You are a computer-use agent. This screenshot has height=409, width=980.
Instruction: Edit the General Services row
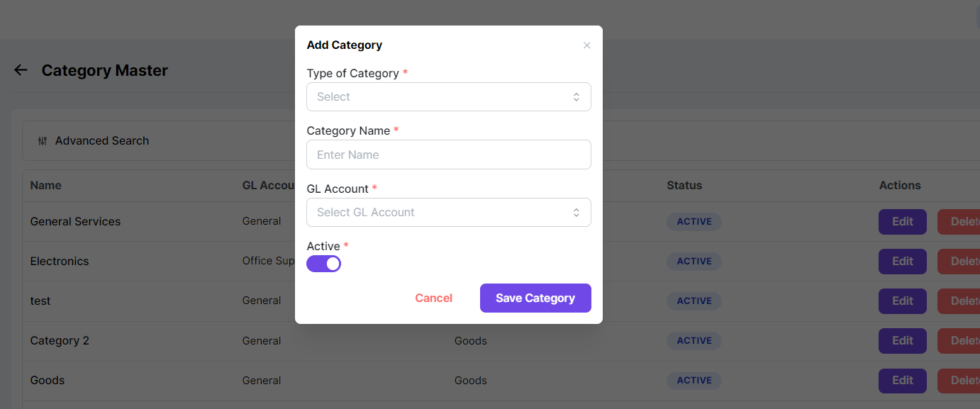[902, 222]
